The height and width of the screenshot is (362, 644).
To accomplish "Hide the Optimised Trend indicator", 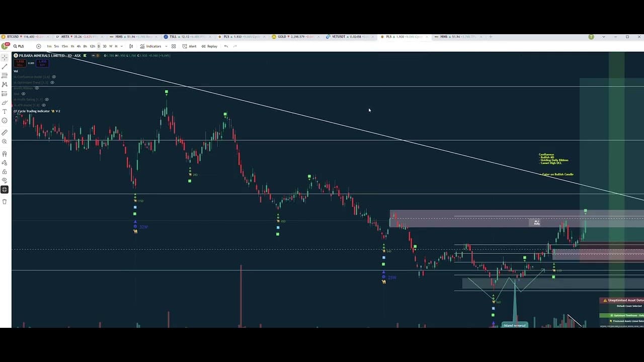I will 52,82.
